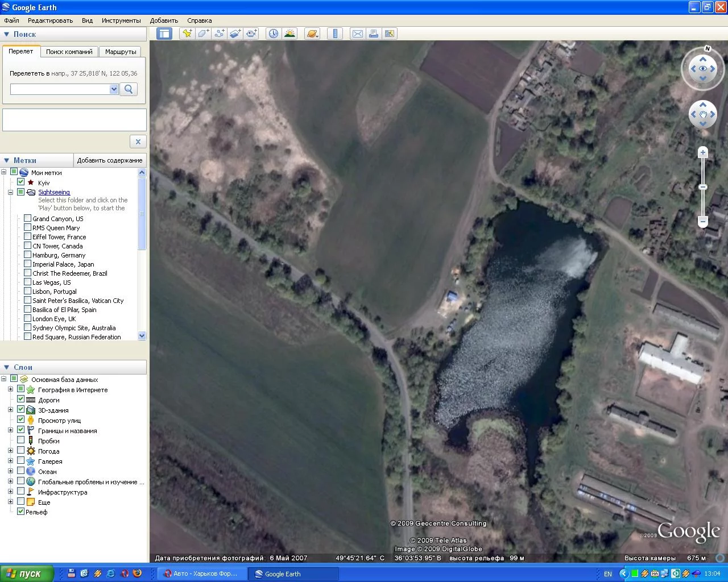Viewport: 728px width, 582px height.
Task: Open the Windows пуск Start menu
Action: (x=27, y=573)
